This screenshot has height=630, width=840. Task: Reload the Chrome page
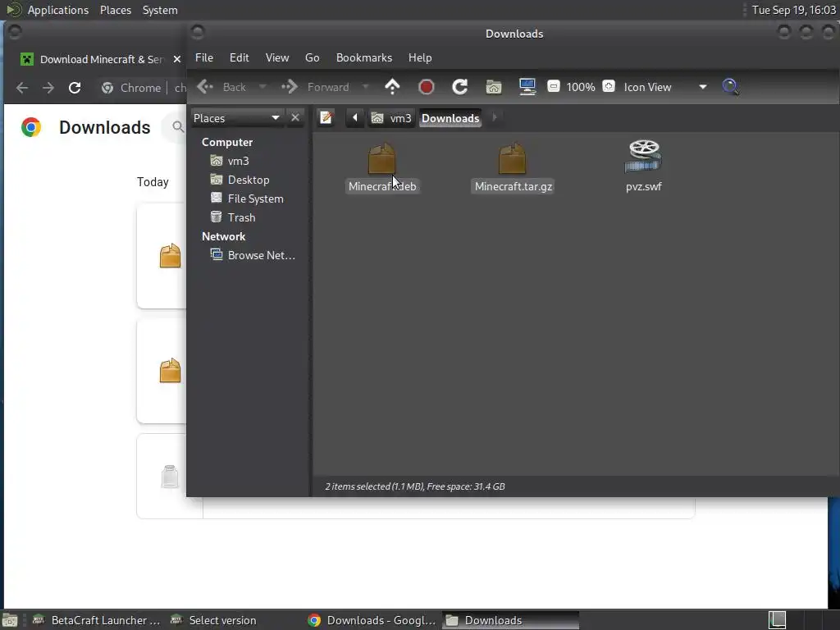[x=75, y=87]
